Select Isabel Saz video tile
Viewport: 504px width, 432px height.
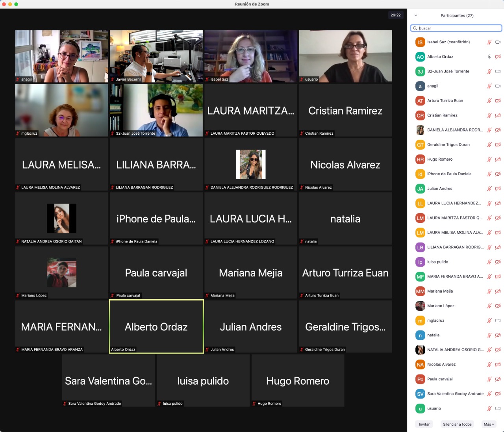(x=251, y=56)
